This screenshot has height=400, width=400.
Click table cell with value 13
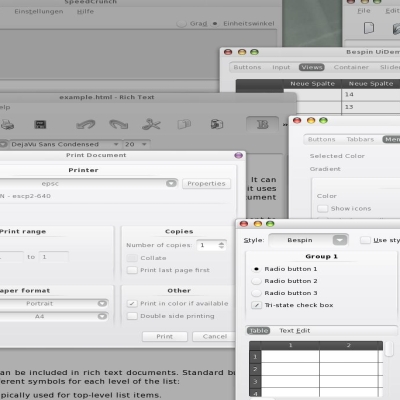coord(371,107)
